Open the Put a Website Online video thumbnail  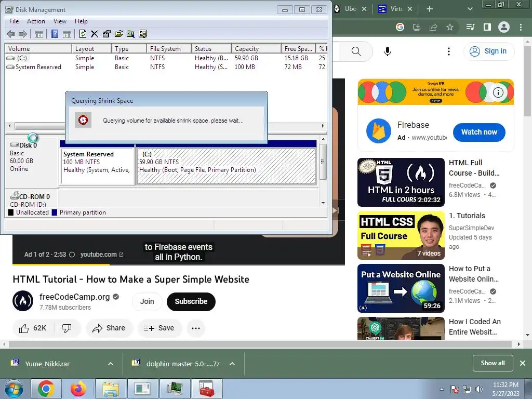point(401,288)
